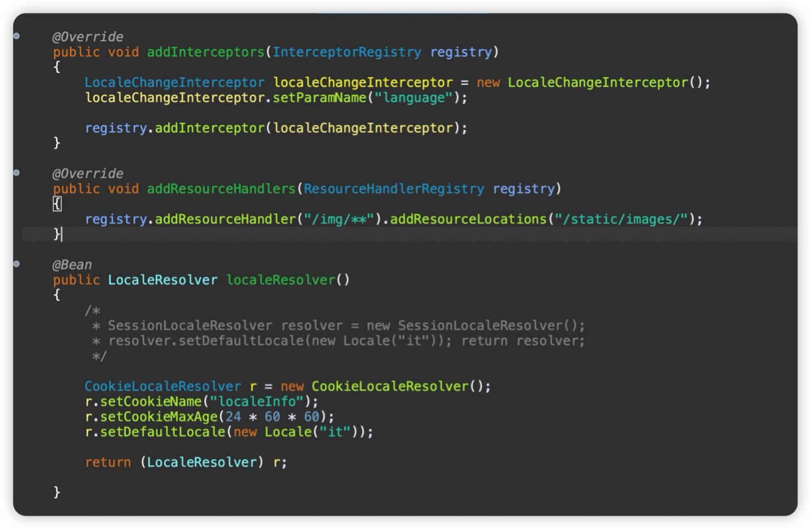Screen dimensions: 812x531
Task: Click the @Bean annotation
Action: point(72,265)
